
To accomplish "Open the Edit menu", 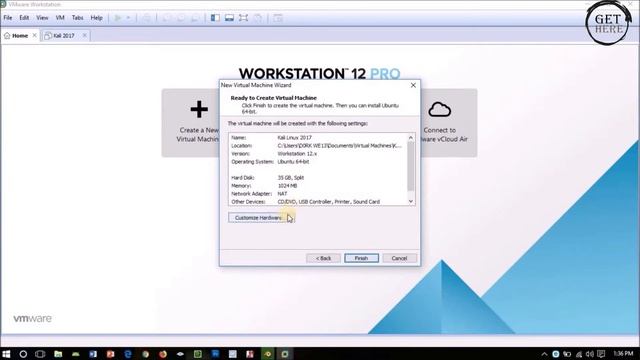I will click(24, 18).
